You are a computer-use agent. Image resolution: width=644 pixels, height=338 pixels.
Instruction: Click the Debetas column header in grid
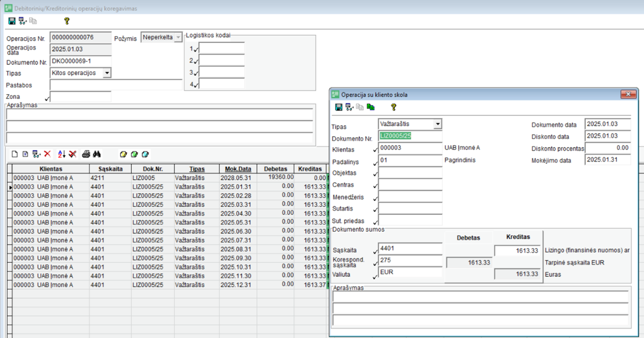click(x=275, y=169)
